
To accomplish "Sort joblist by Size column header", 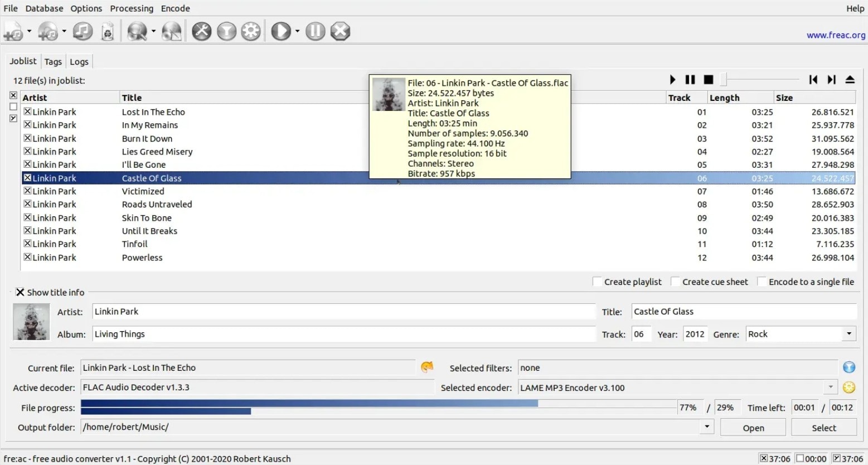I will coord(816,98).
